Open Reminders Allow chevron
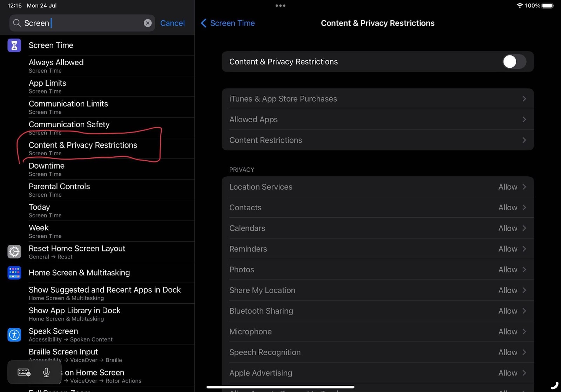The width and height of the screenshot is (561, 392). point(524,249)
